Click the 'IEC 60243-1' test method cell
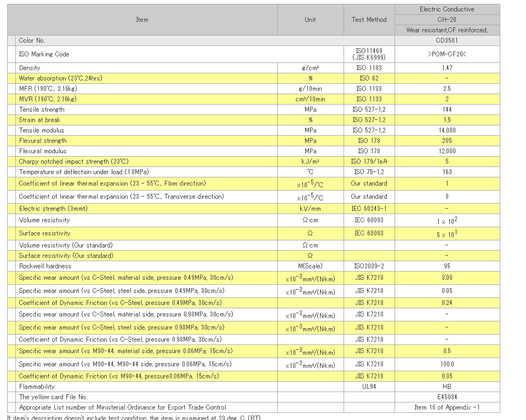 click(369, 209)
